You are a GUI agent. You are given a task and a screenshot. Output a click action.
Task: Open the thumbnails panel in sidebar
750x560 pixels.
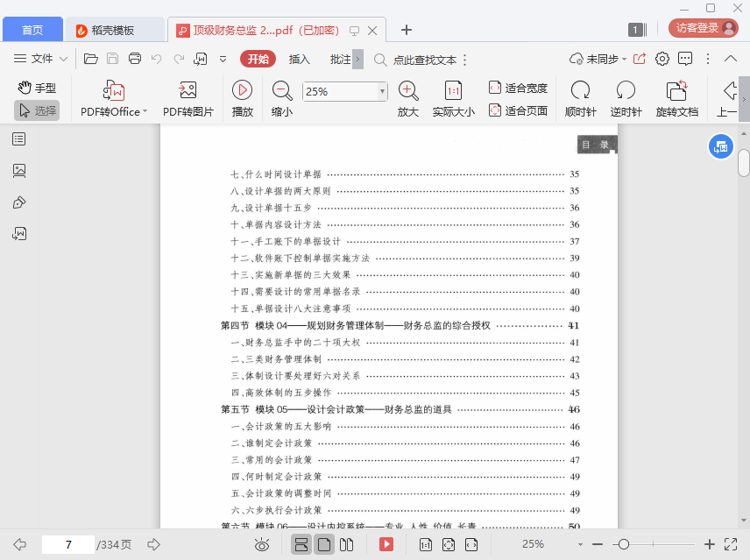(19, 171)
